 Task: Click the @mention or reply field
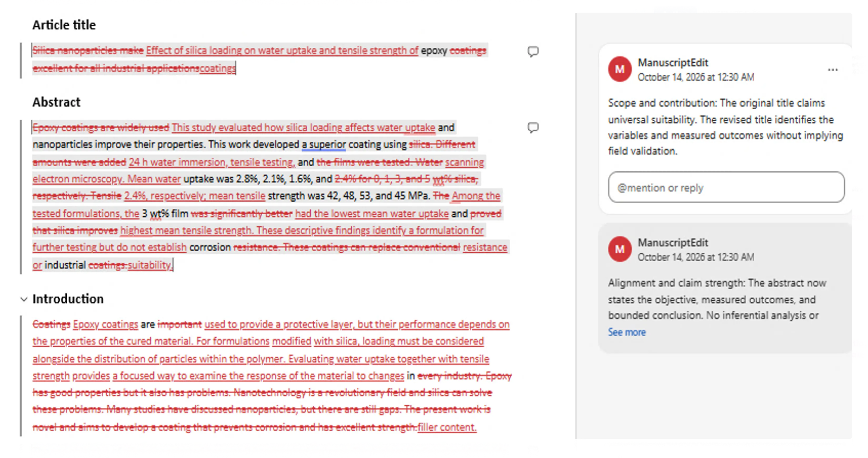726,187
